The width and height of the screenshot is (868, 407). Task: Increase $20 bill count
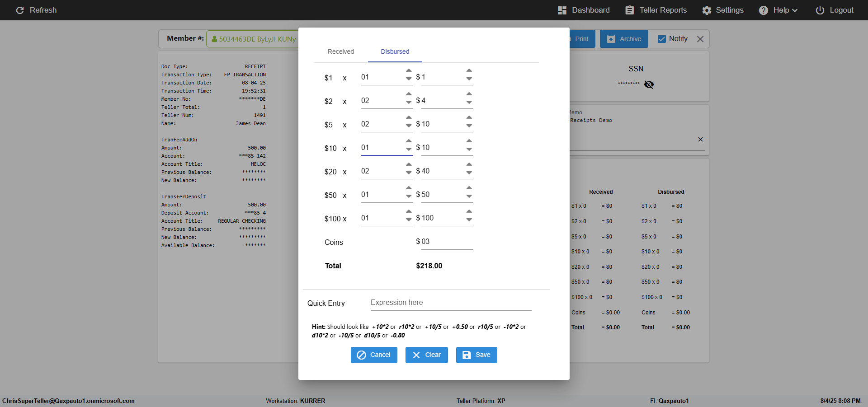click(x=409, y=164)
